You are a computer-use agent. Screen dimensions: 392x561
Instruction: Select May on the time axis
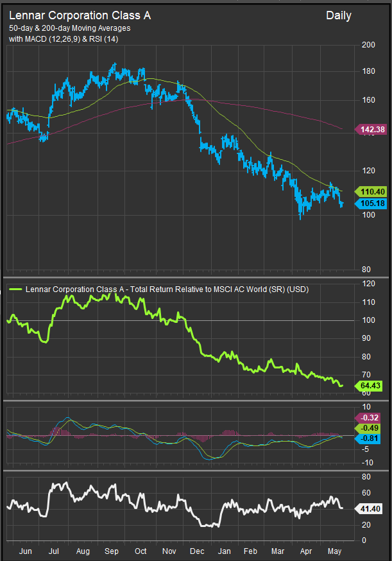click(334, 551)
